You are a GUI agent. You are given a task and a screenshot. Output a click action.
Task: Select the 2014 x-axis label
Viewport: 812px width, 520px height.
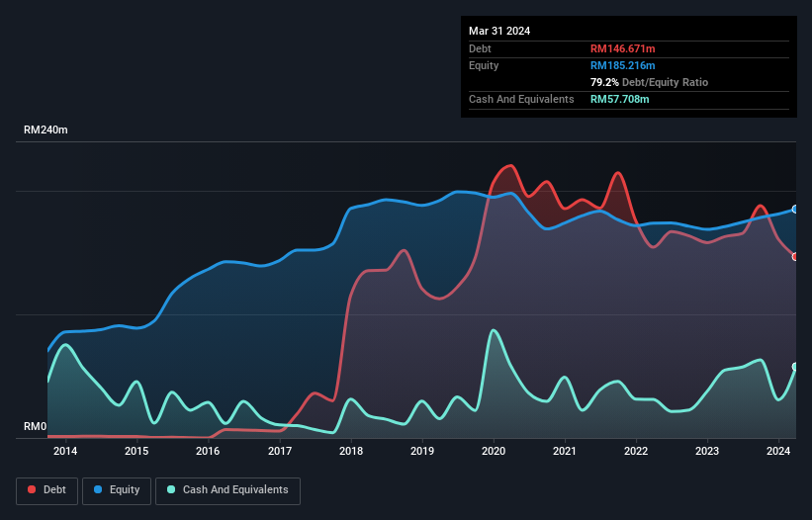click(65, 452)
